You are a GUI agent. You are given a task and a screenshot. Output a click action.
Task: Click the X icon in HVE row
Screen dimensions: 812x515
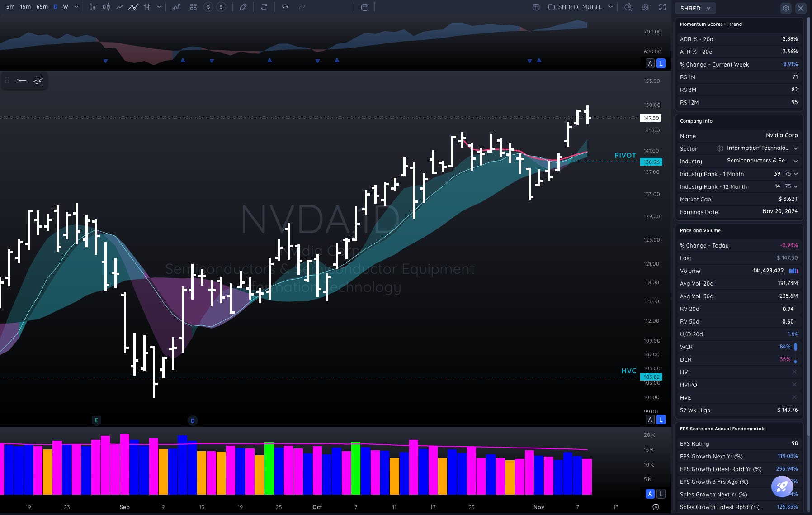pos(794,397)
